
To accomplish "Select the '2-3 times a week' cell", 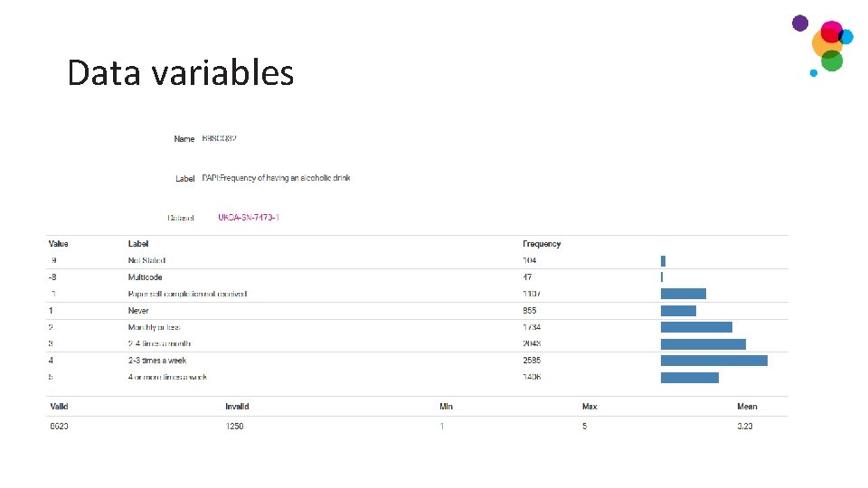I will [x=157, y=361].
